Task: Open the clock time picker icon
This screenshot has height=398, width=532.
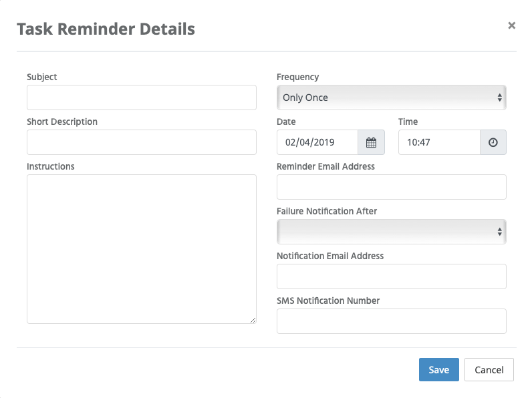Action: (493, 142)
